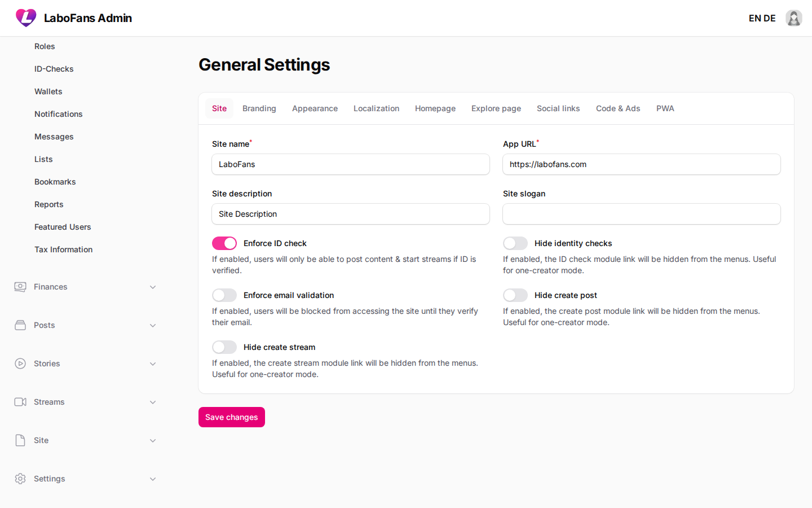Open the user avatar menu

pyautogui.click(x=794, y=18)
